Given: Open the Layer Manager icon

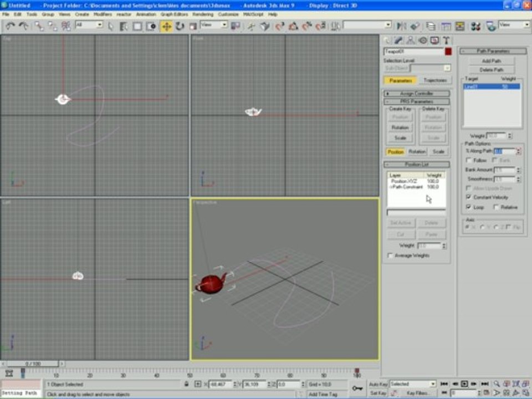Looking at the screenshot, I should (x=431, y=26).
